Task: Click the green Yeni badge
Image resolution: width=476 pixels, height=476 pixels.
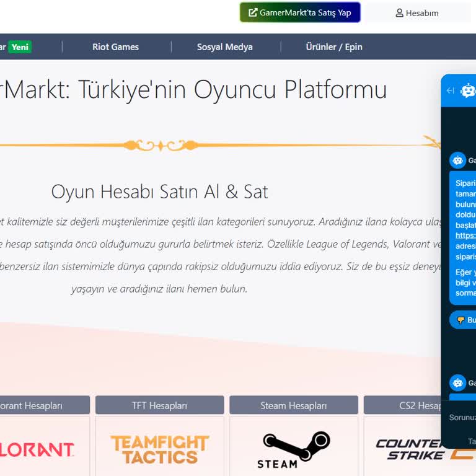Action: pyautogui.click(x=20, y=47)
